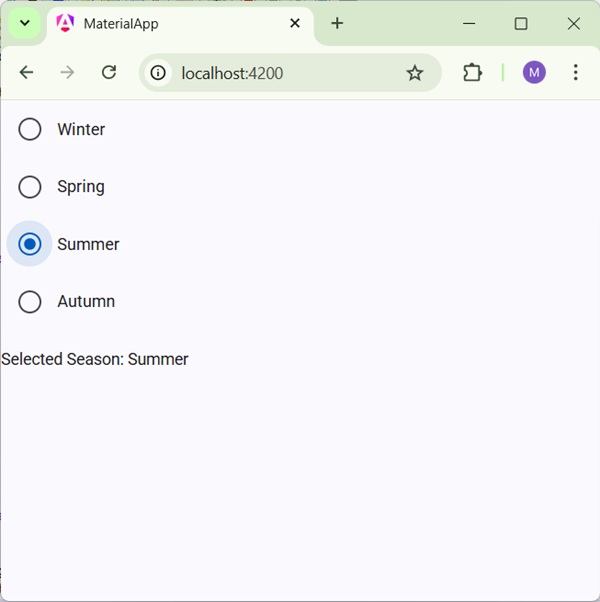Choose the Spring radio option
This screenshot has height=602, width=600.
pos(30,187)
